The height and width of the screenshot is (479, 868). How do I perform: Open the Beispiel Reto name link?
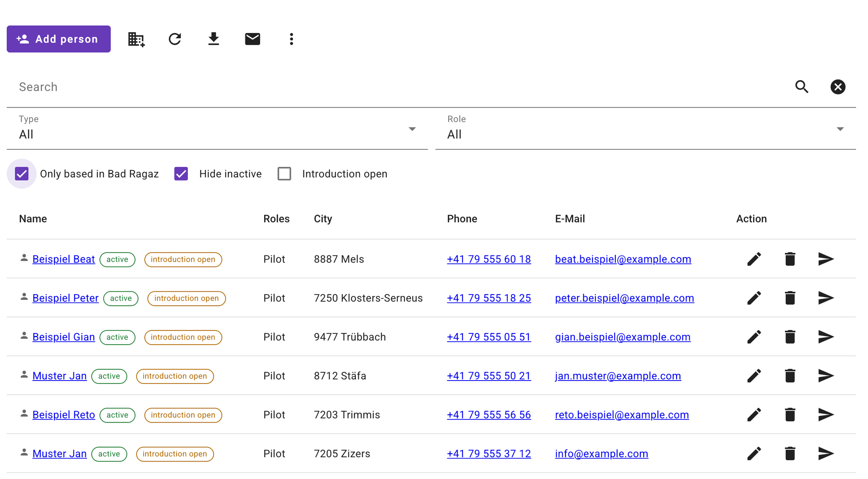pos(64,415)
